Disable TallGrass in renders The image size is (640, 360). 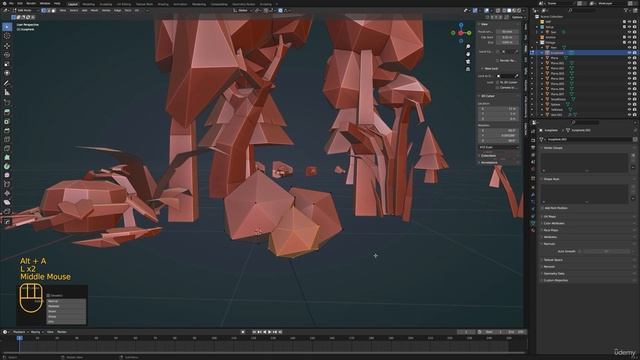tap(635, 109)
